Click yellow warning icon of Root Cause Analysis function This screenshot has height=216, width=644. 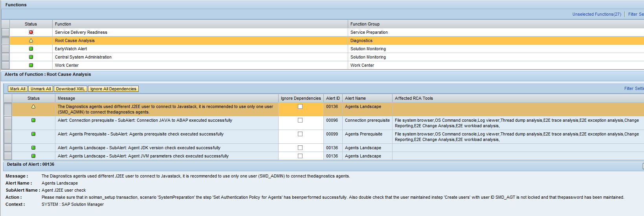tap(31, 40)
